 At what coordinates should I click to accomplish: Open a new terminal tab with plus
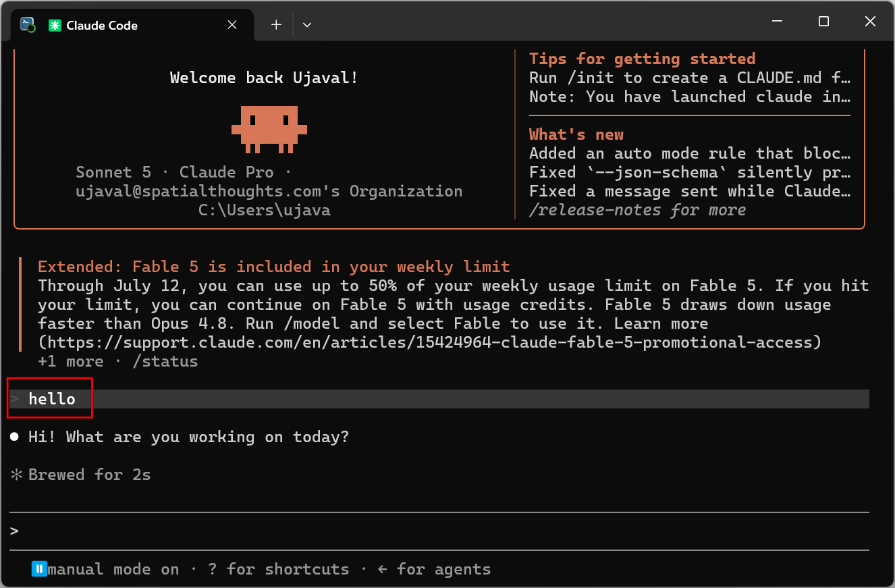point(276,25)
